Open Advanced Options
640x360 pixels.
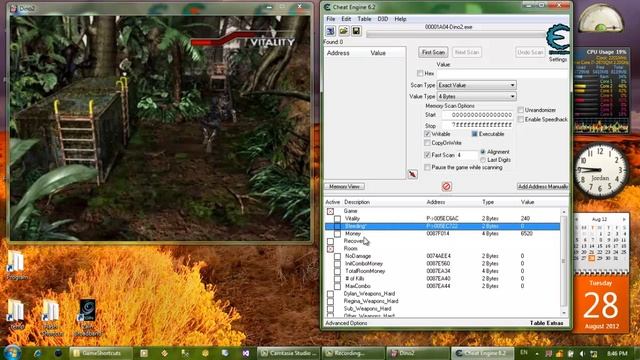click(346, 323)
